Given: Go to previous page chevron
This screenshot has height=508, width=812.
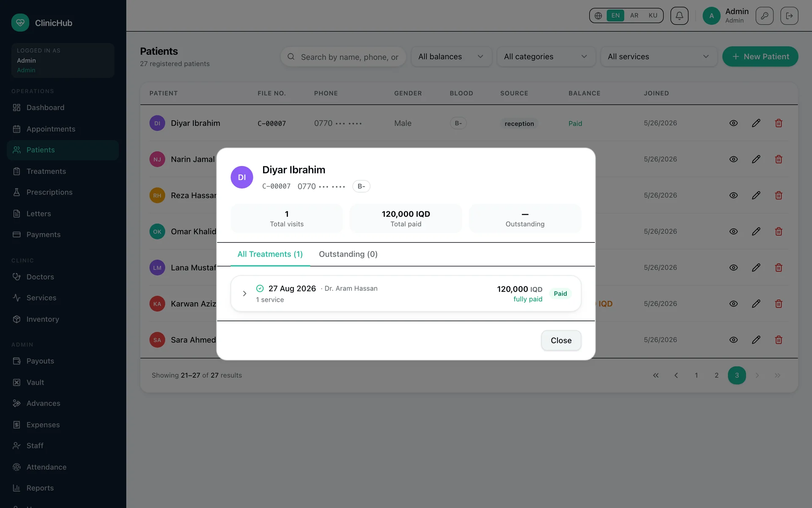Looking at the screenshot, I should click(676, 375).
